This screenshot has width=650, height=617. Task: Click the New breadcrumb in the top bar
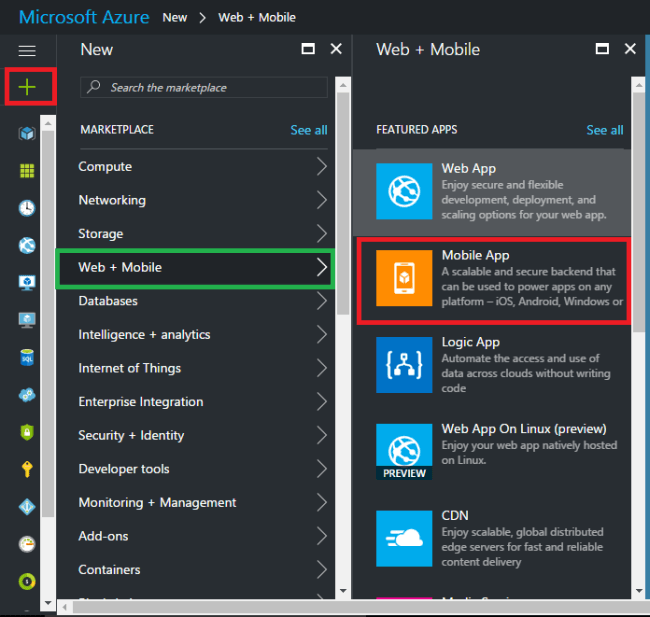175,17
